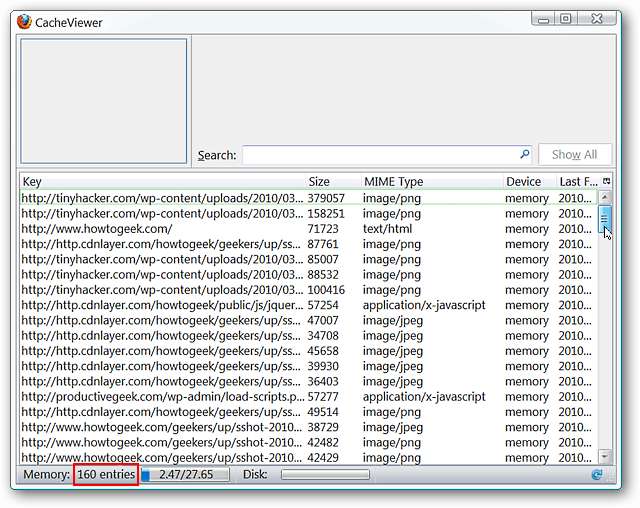Click the Memory usage bar showing 2.47/27.65
The height and width of the screenshot is (508, 640).
tap(185, 475)
